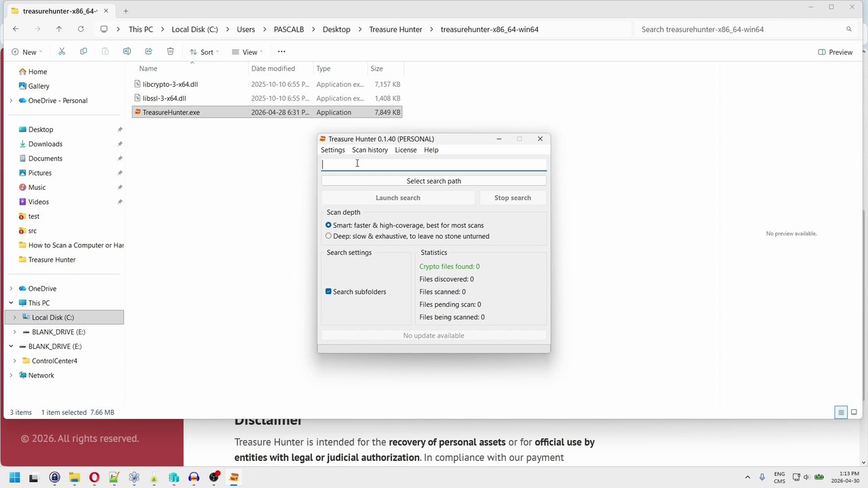The width and height of the screenshot is (868, 488).
Task: Open the green flask app on taskbar
Action: point(154,477)
